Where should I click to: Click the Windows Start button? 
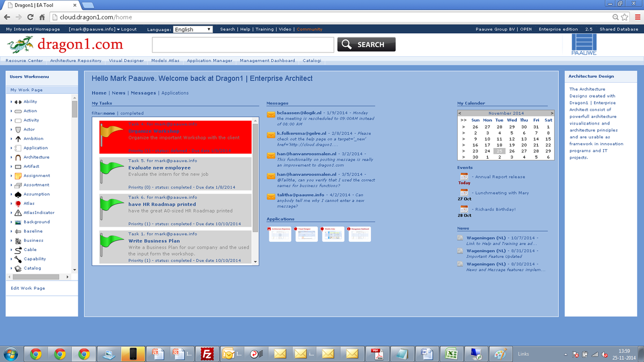coord(11,353)
